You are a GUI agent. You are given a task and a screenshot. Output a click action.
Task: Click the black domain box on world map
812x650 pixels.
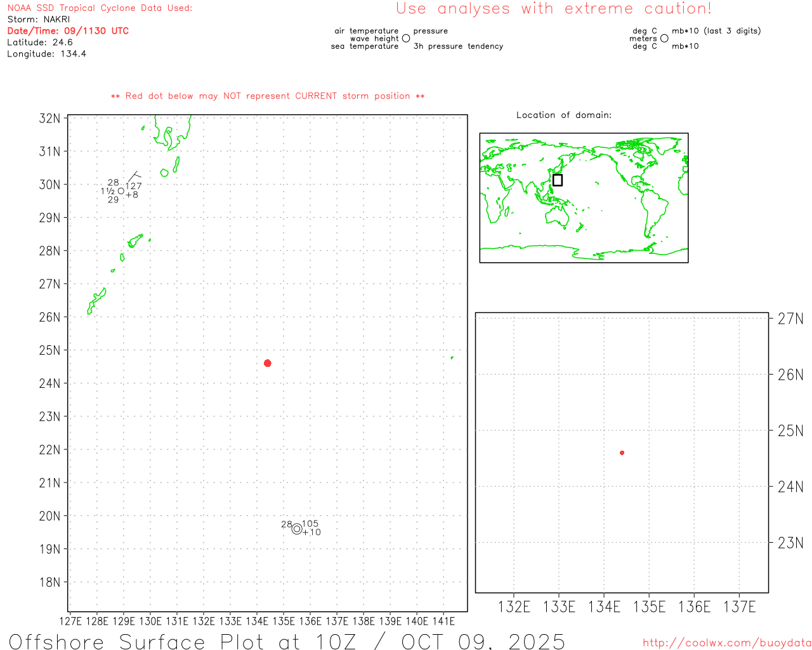pos(558,180)
